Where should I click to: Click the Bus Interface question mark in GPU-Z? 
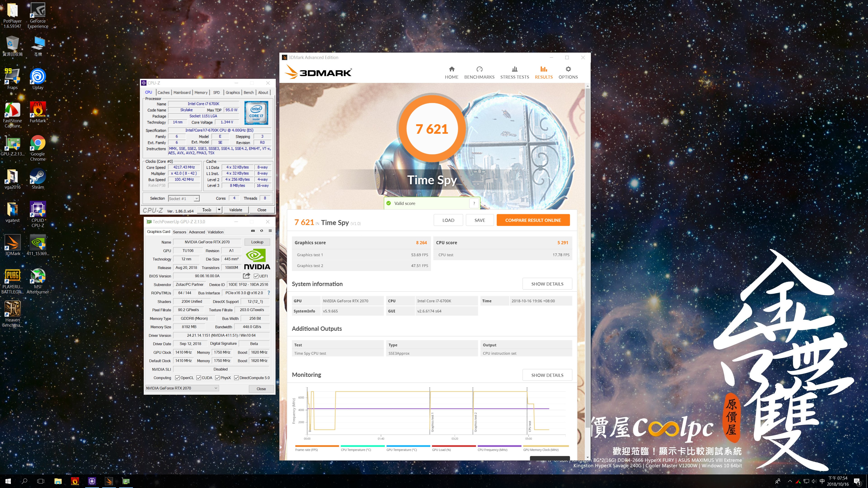click(269, 293)
